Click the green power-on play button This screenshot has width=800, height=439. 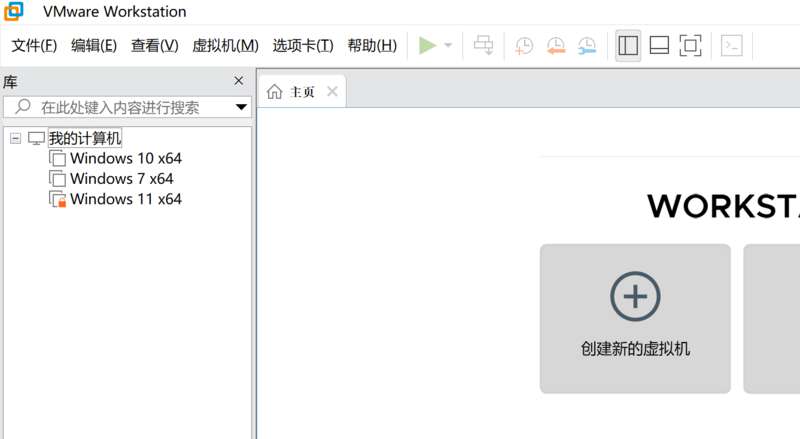tap(427, 45)
